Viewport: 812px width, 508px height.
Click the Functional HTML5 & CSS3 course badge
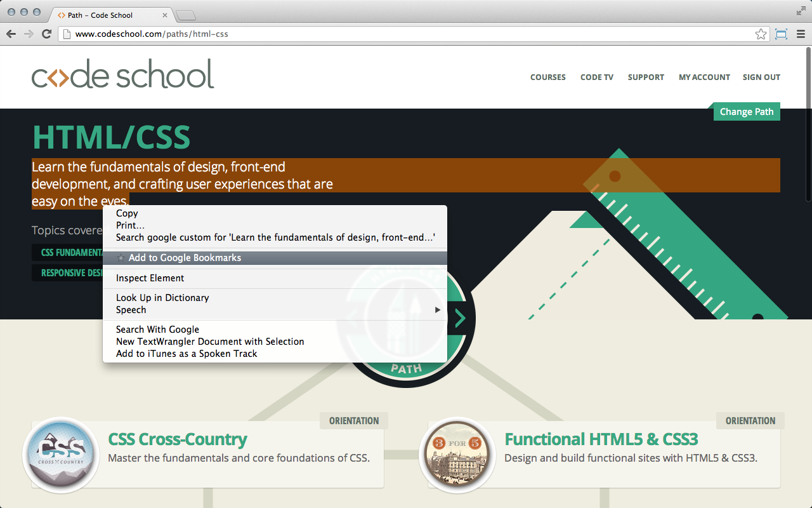(457, 455)
